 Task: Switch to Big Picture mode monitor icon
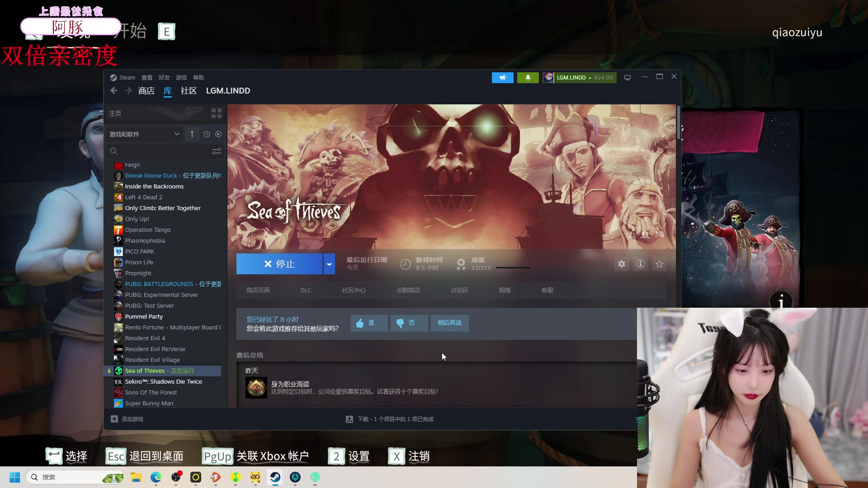[x=627, y=78]
